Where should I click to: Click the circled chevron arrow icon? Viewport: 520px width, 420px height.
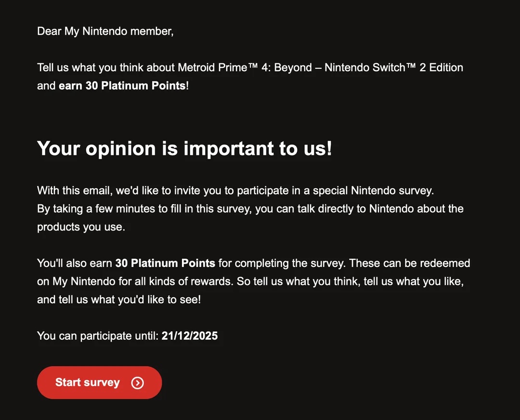[137, 383]
